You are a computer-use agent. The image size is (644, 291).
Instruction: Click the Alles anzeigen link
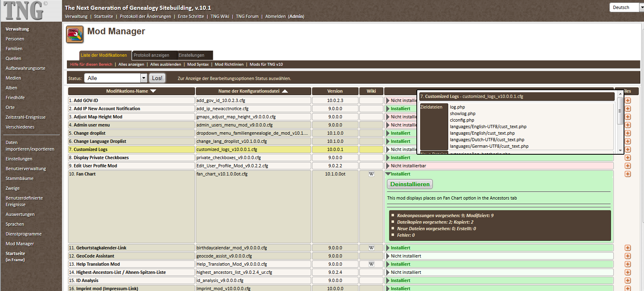131,64
